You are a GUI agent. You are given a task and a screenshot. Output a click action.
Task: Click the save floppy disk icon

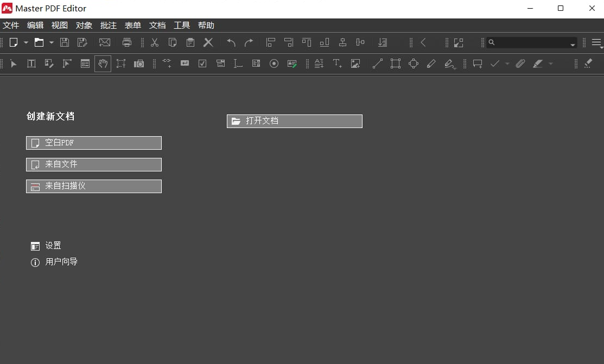(65, 42)
